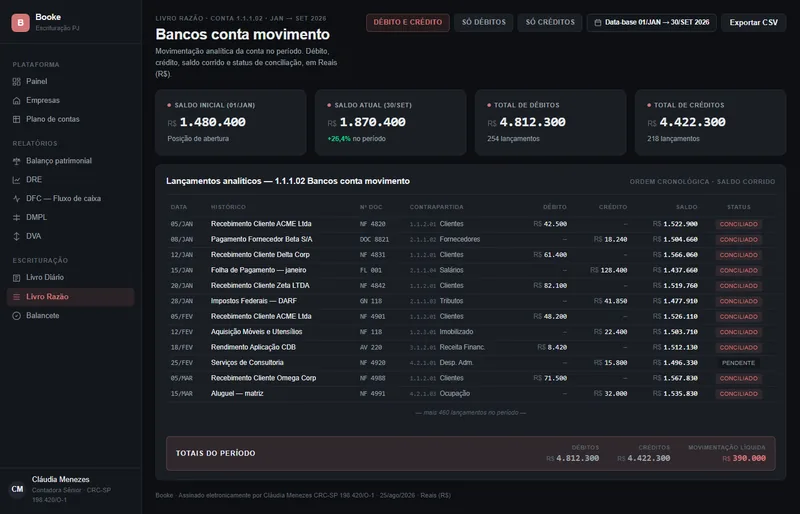Click 'ORDEM CRONOLÓGICA · SALDO CORRIDO' label
Screen dimensions: 800x514
[702, 182]
